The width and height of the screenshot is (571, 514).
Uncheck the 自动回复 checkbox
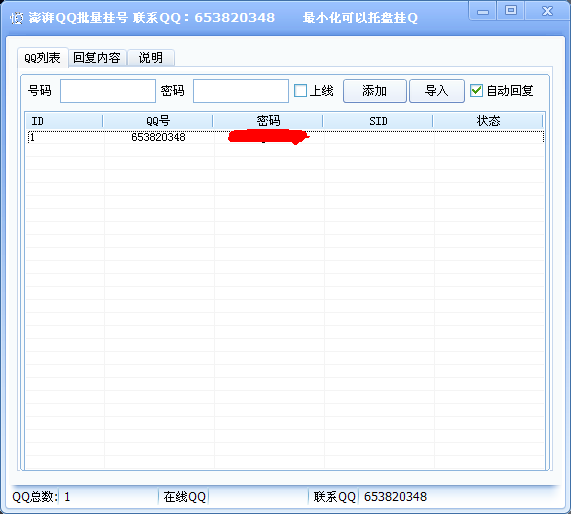[x=476, y=91]
